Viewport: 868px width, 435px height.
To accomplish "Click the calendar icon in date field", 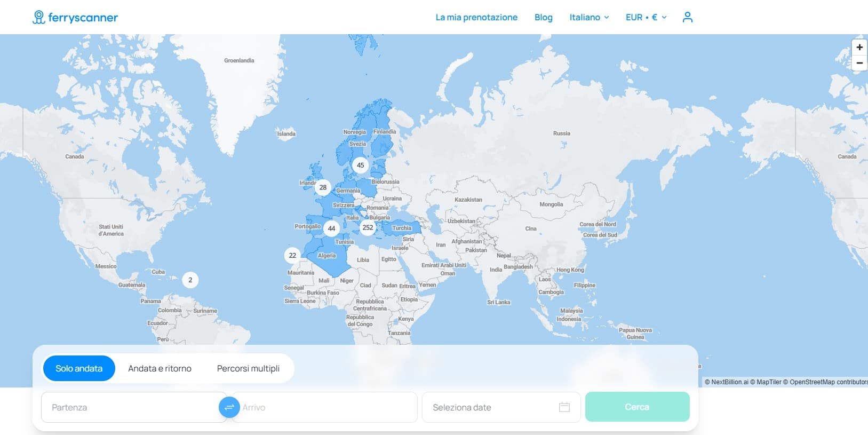I will click(564, 407).
